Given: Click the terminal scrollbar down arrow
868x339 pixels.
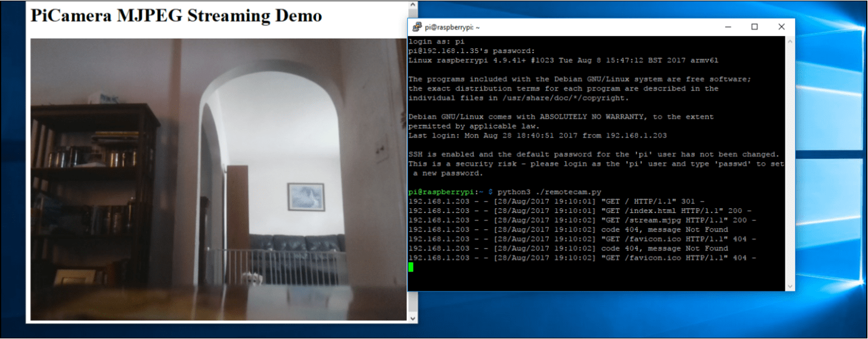Looking at the screenshot, I should (790, 286).
